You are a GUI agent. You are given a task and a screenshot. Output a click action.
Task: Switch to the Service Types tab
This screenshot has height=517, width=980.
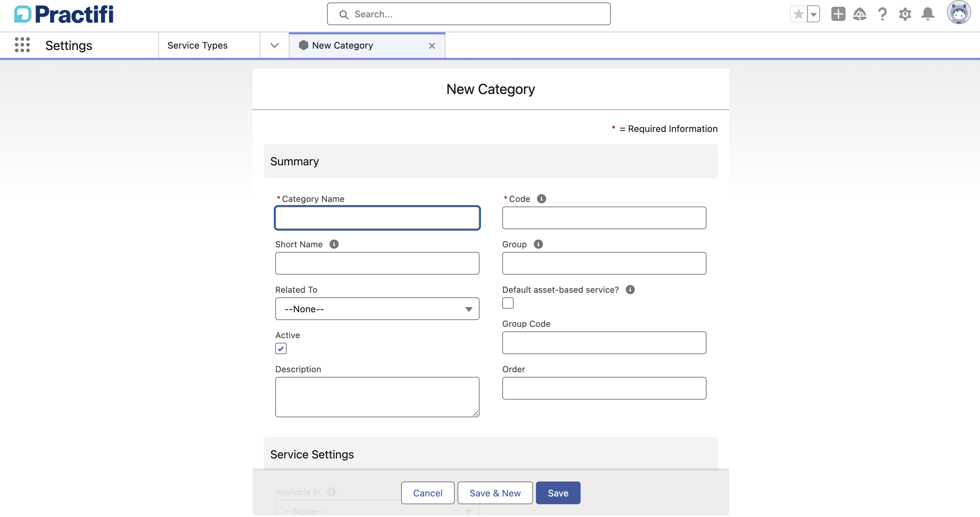[x=198, y=45]
